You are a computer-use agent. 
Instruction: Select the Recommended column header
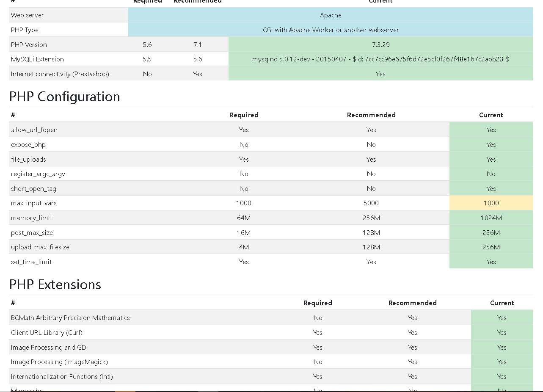coord(371,115)
